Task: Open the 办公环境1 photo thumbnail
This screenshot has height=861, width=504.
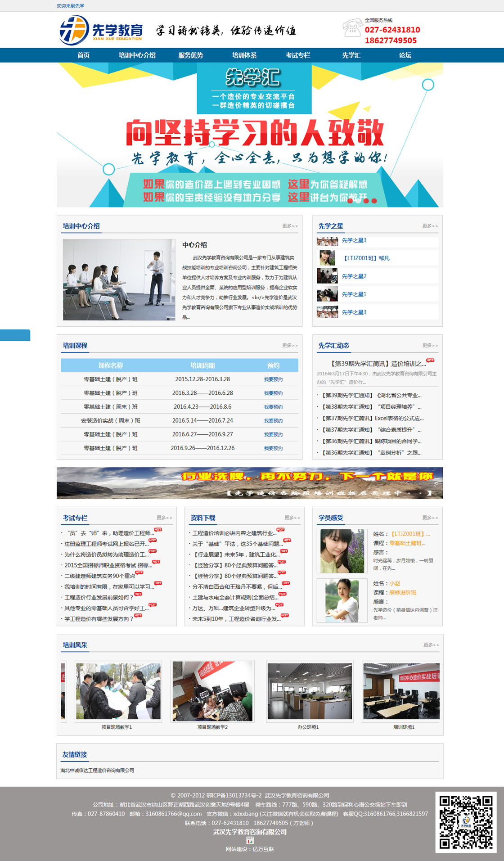Action: 310,692
